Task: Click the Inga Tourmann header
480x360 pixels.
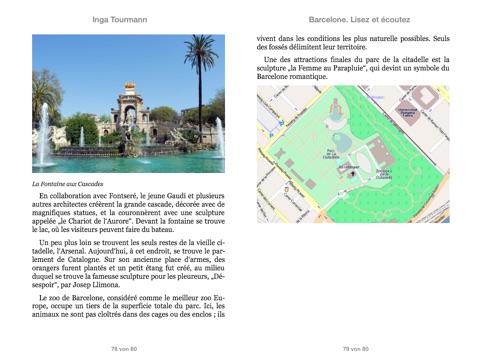Action: 120,19
